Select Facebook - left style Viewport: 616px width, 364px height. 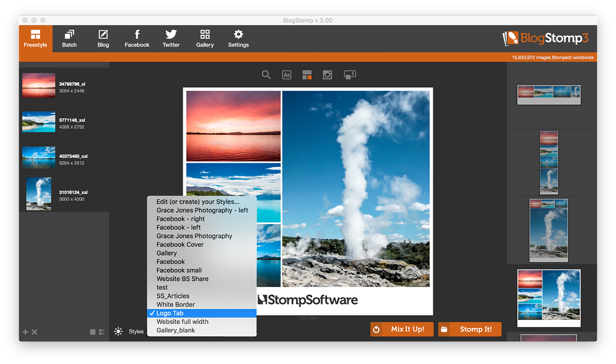(202, 227)
